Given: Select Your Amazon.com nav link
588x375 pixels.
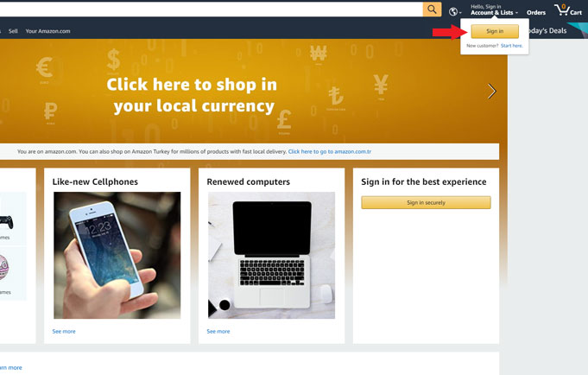Looking at the screenshot, I should [x=47, y=31].
